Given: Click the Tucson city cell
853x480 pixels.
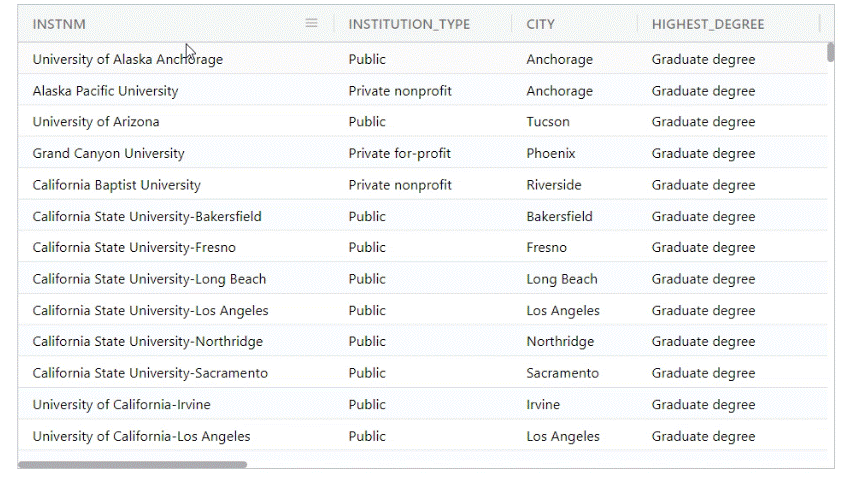Looking at the screenshot, I should click(x=548, y=122).
